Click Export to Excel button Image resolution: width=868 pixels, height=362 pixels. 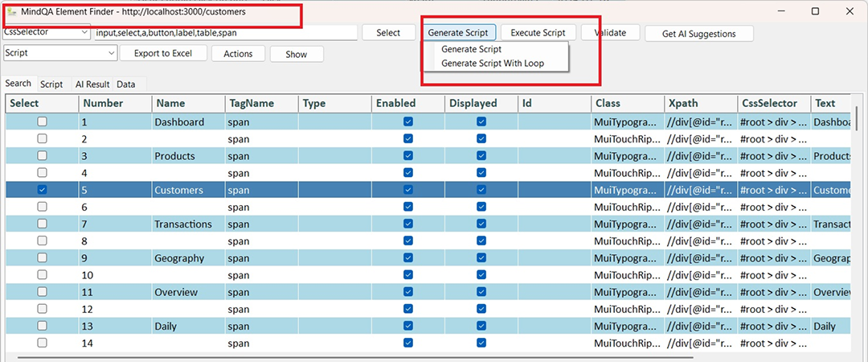pos(164,54)
